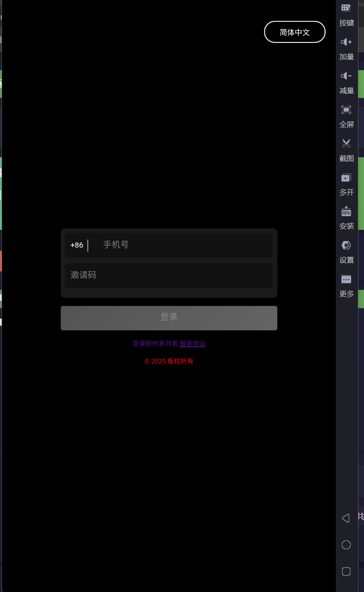Select the +86 country code prefix

(77, 245)
